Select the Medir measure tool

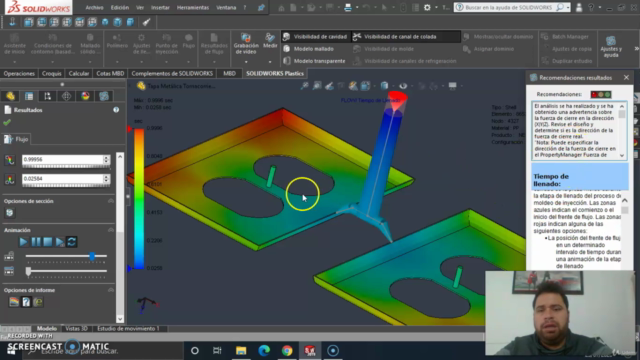pyautogui.click(x=270, y=41)
